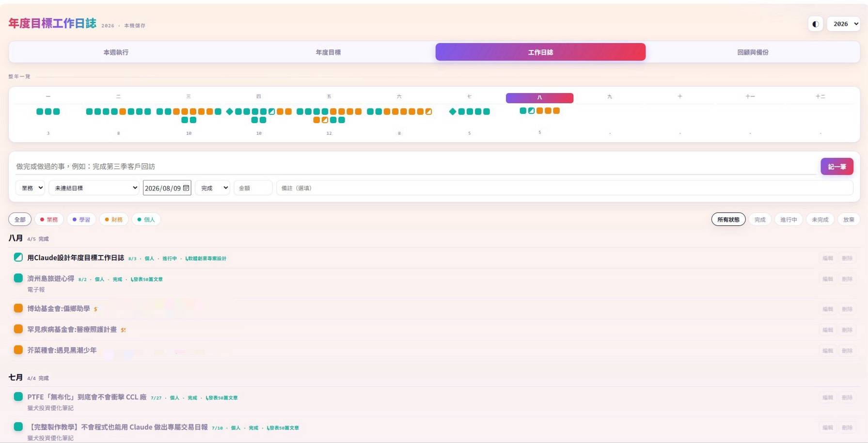
Task: Open the calendar picker icon in the date field
Action: click(x=186, y=188)
